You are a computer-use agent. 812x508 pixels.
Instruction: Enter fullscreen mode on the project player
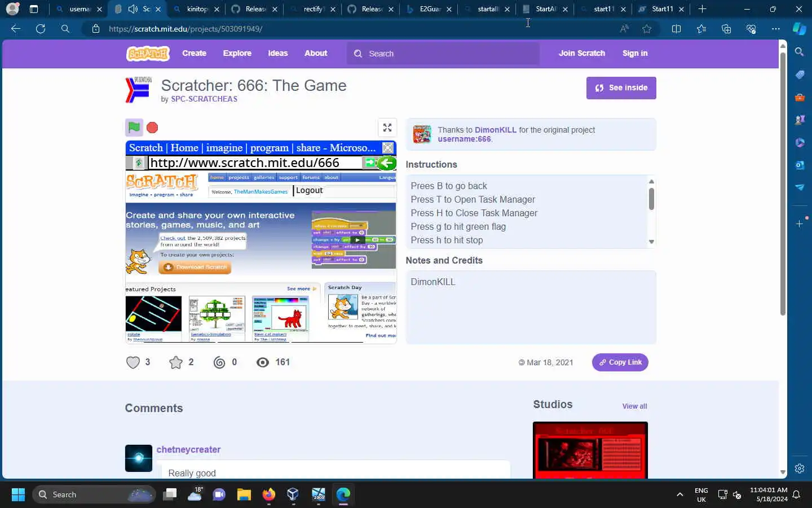click(x=387, y=128)
